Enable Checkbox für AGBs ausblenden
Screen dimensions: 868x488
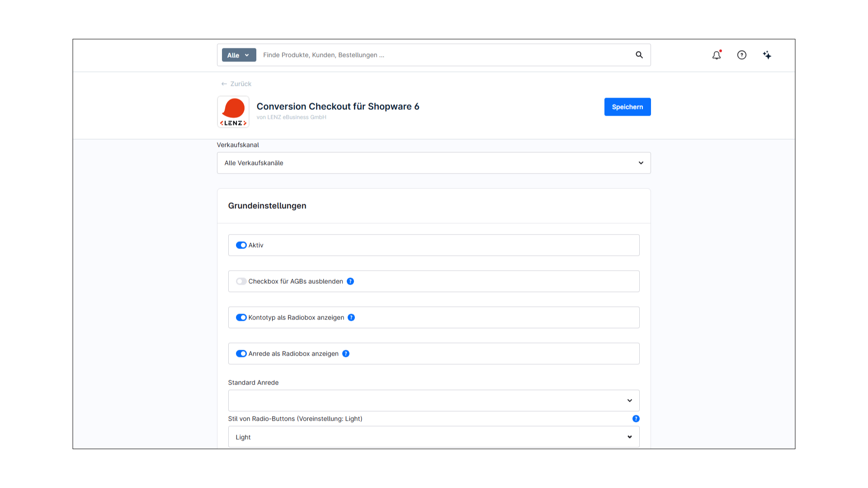[x=241, y=281]
